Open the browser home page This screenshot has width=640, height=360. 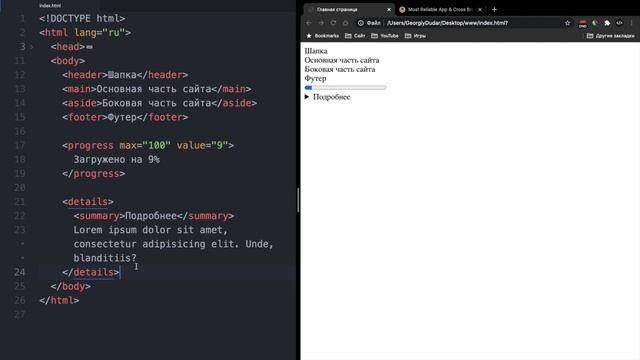pos(346,23)
